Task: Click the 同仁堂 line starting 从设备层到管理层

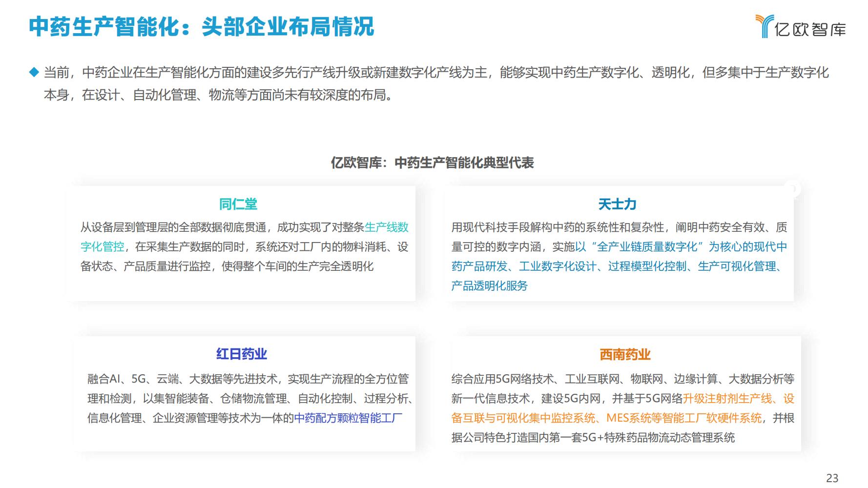Action: (222, 227)
